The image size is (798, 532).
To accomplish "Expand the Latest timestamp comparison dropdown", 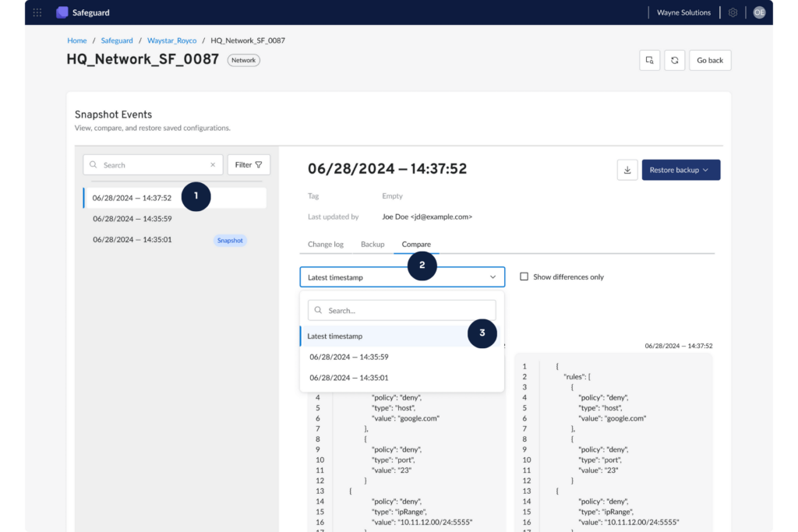I will 492,277.
